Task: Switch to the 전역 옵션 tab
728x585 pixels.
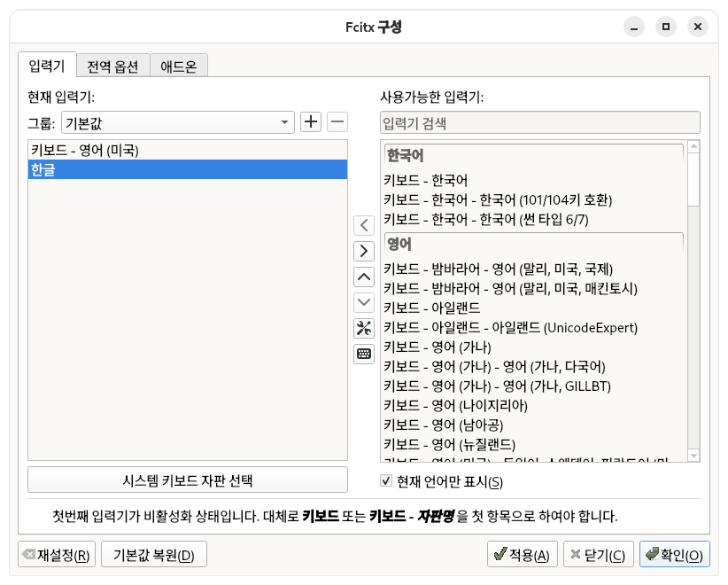Action: point(112,66)
